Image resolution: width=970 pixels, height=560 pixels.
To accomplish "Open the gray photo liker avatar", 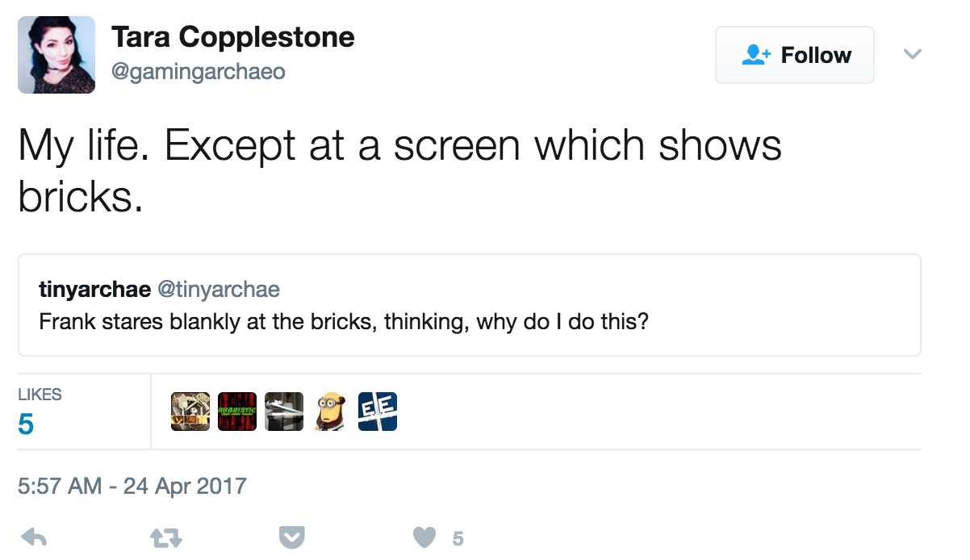I will click(284, 412).
